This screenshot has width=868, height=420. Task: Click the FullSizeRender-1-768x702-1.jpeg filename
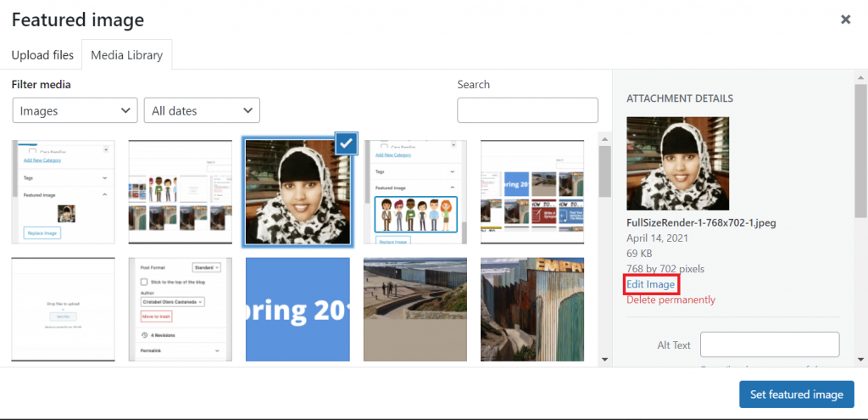(x=701, y=223)
